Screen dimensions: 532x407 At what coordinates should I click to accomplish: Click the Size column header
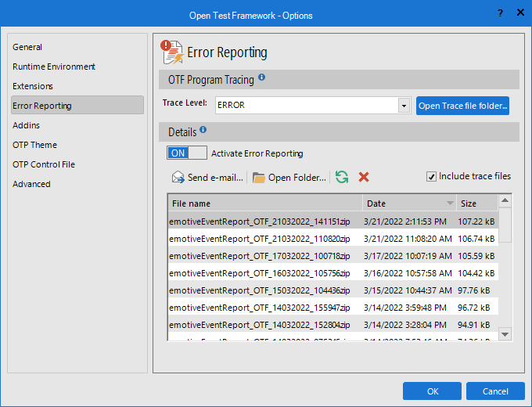pos(477,203)
